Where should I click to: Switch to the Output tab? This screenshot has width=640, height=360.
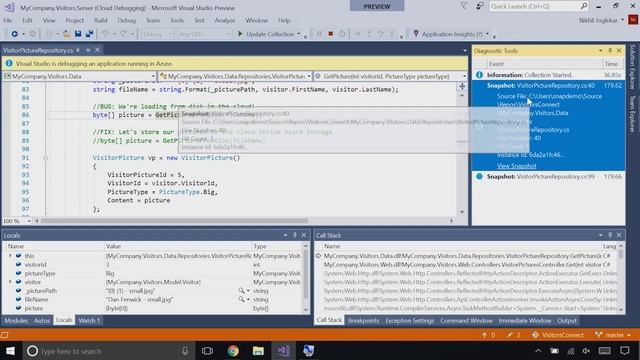(x=567, y=320)
